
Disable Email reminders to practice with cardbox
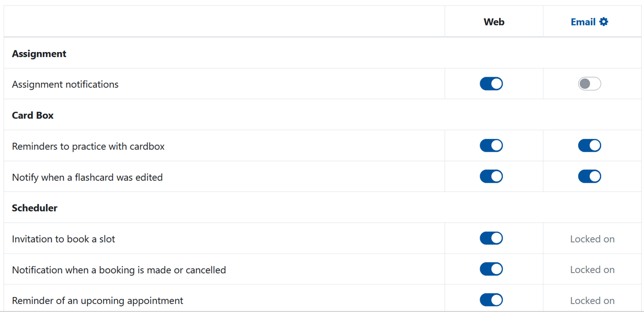point(589,146)
